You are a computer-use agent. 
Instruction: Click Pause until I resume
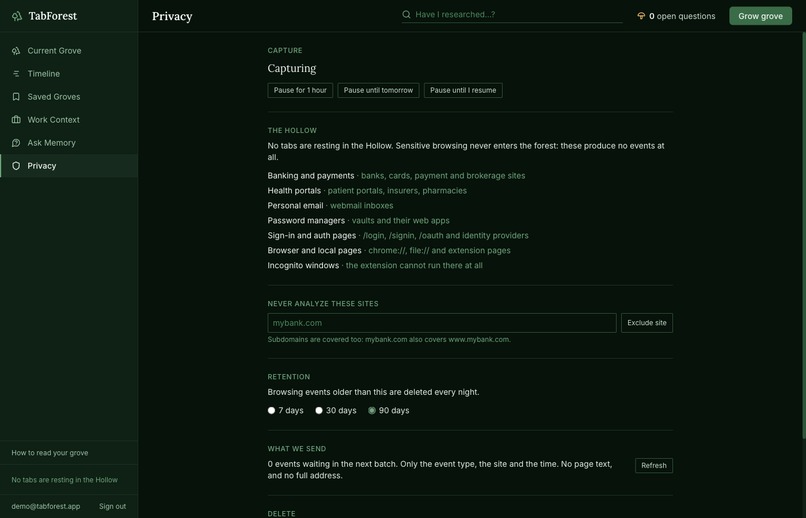[463, 90]
